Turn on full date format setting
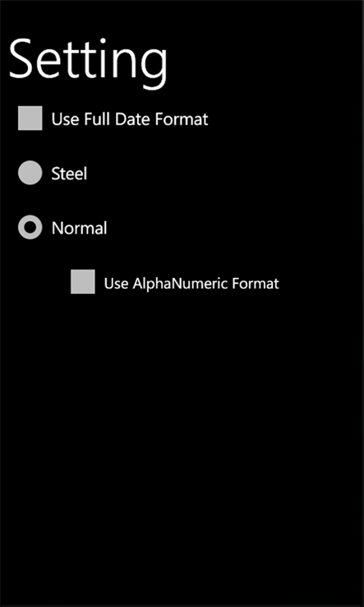The image size is (364, 607). [30, 118]
